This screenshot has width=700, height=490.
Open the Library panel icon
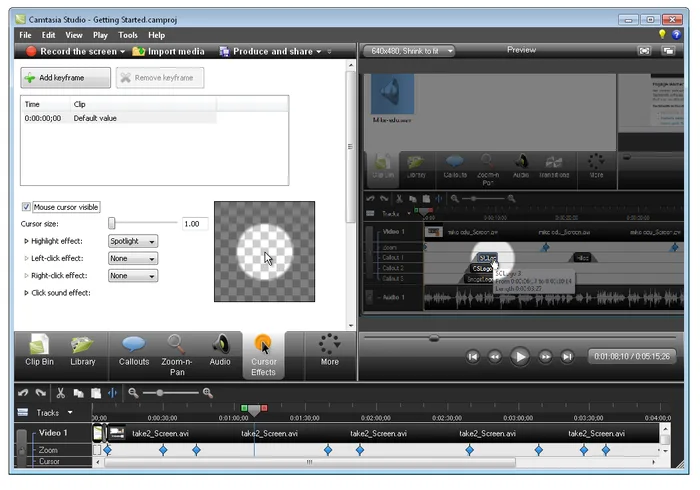click(x=83, y=351)
